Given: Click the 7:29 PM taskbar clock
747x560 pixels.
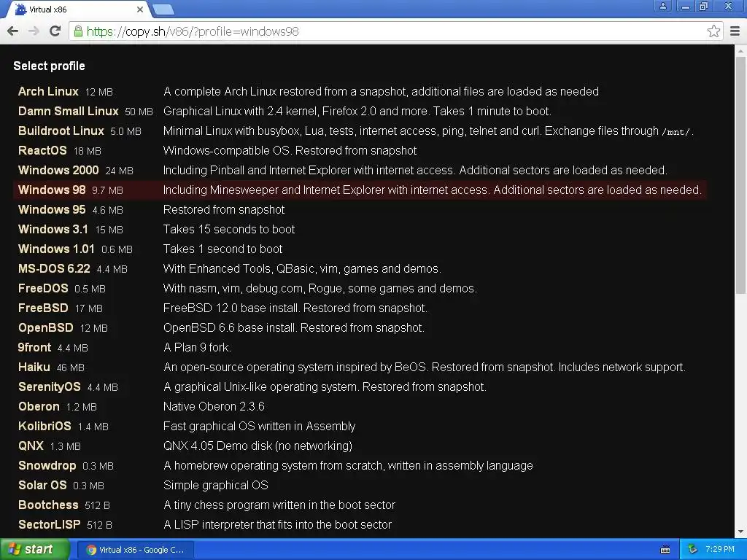Looking at the screenshot, I should [719, 550].
